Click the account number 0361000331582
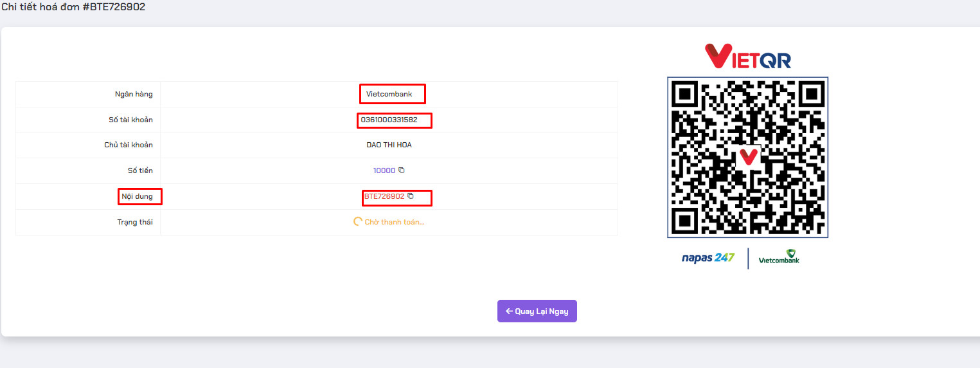980x368 pixels. [389, 120]
